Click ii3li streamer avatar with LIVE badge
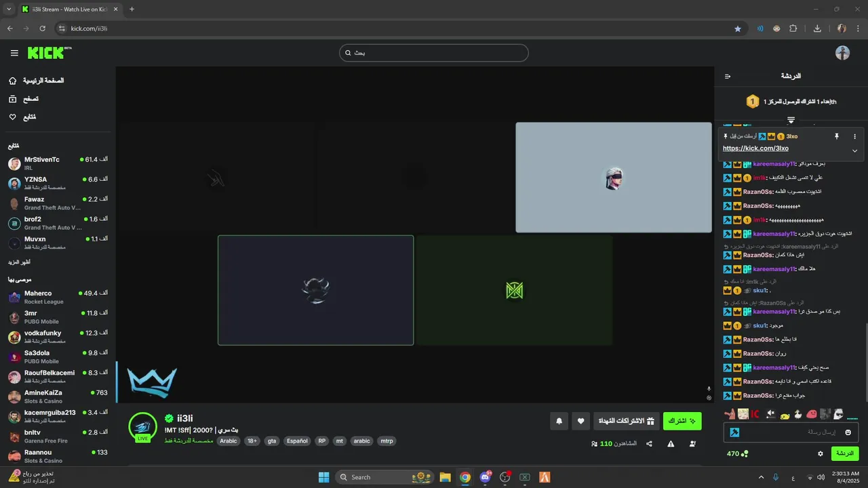This screenshot has width=868, height=488. (142, 426)
